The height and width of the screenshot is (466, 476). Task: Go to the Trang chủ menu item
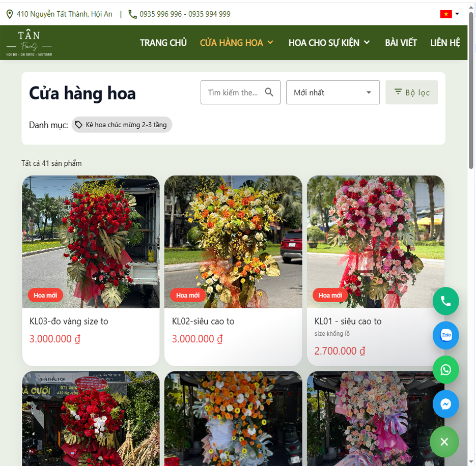tap(163, 43)
